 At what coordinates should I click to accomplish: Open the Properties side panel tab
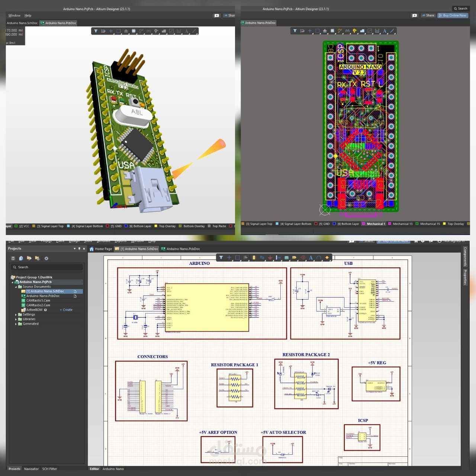coord(465,277)
